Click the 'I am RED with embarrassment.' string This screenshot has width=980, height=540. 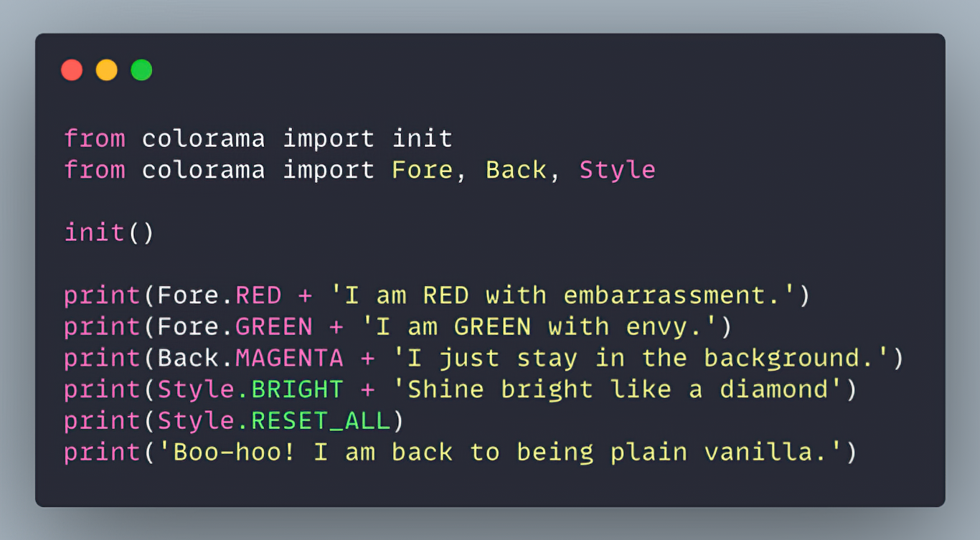pyautogui.click(x=563, y=295)
